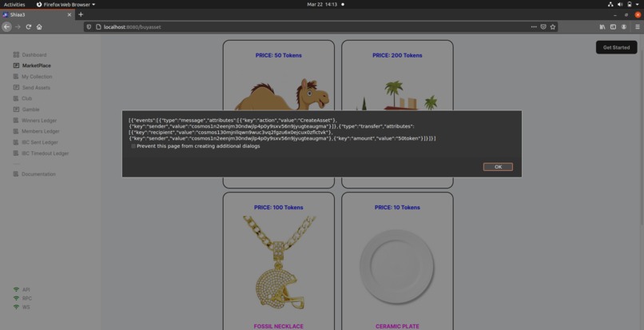The width and height of the screenshot is (644, 330).
Task: Click the Ceramic Plate image
Action: 397,266
